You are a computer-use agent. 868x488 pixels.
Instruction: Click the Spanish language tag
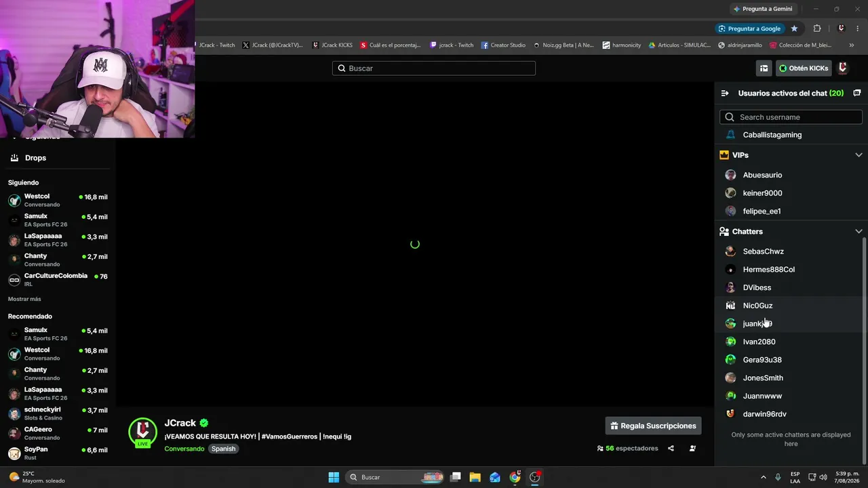[223, 449]
